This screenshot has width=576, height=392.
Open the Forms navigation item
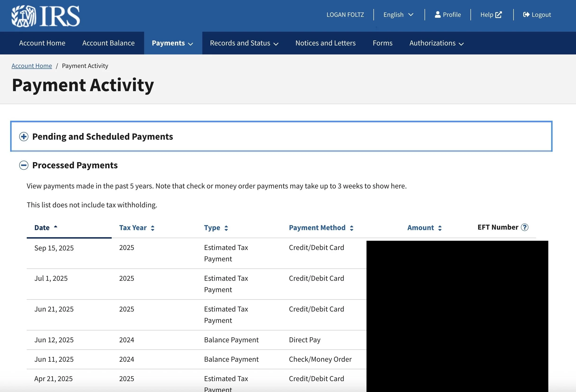[382, 43]
